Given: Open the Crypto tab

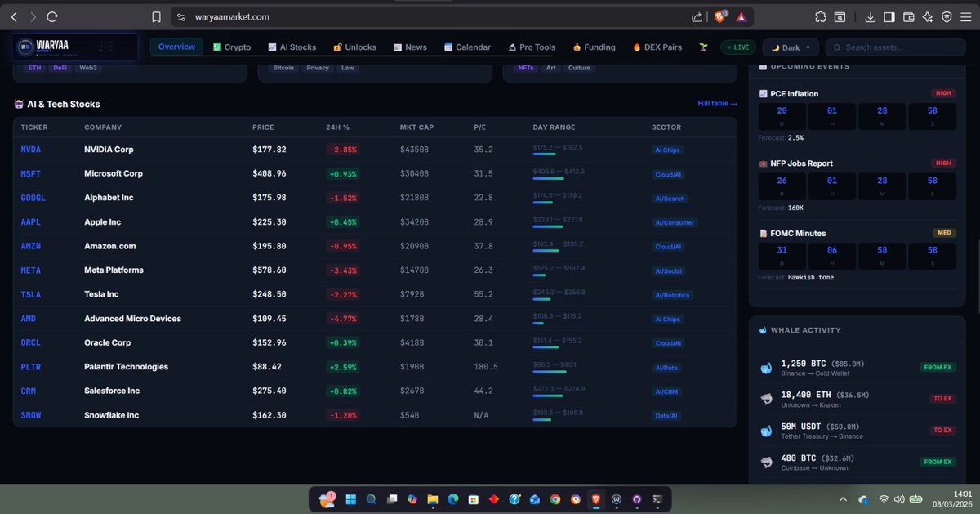Looking at the screenshot, I should click(232, 47).
